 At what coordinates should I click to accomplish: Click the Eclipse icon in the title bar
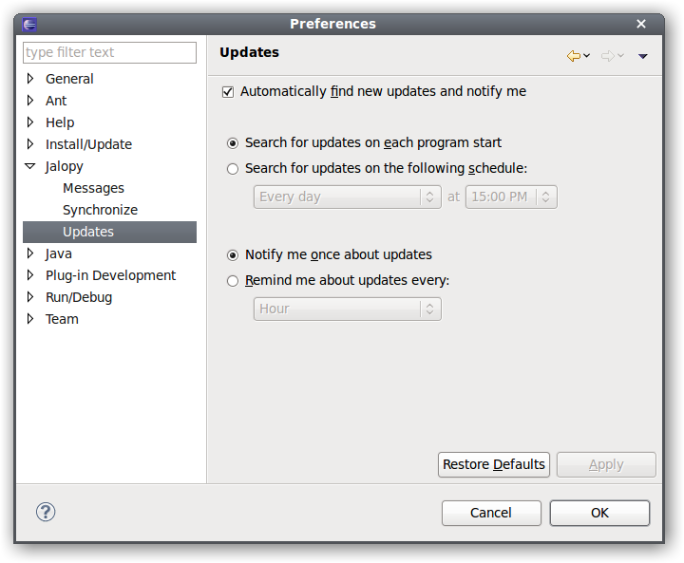[x=30, y=24]
